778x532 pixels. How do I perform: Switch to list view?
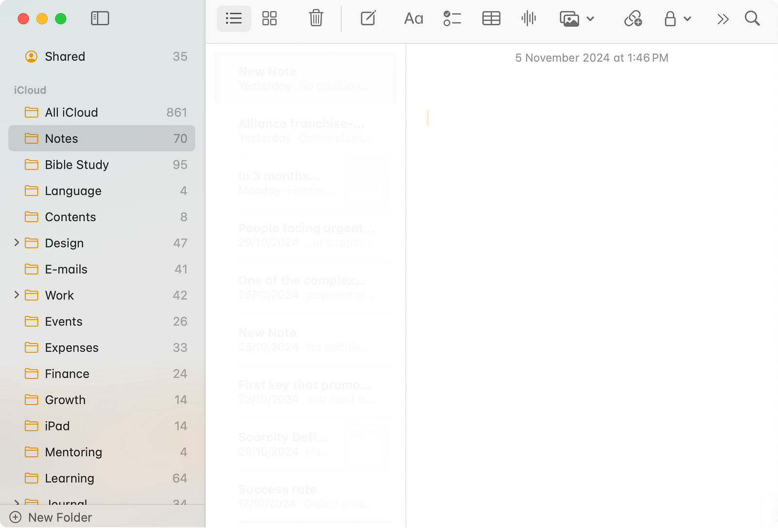point(234,18)
